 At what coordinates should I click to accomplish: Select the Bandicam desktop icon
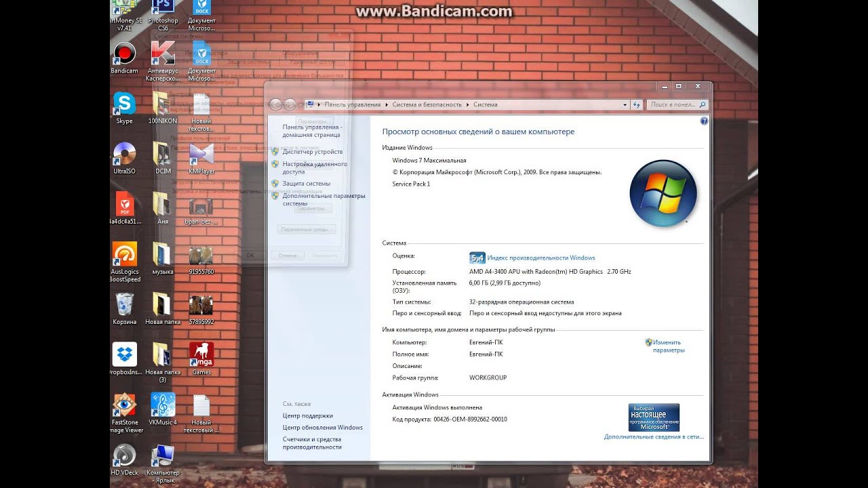pyautogui.click(x=125, y=58)
